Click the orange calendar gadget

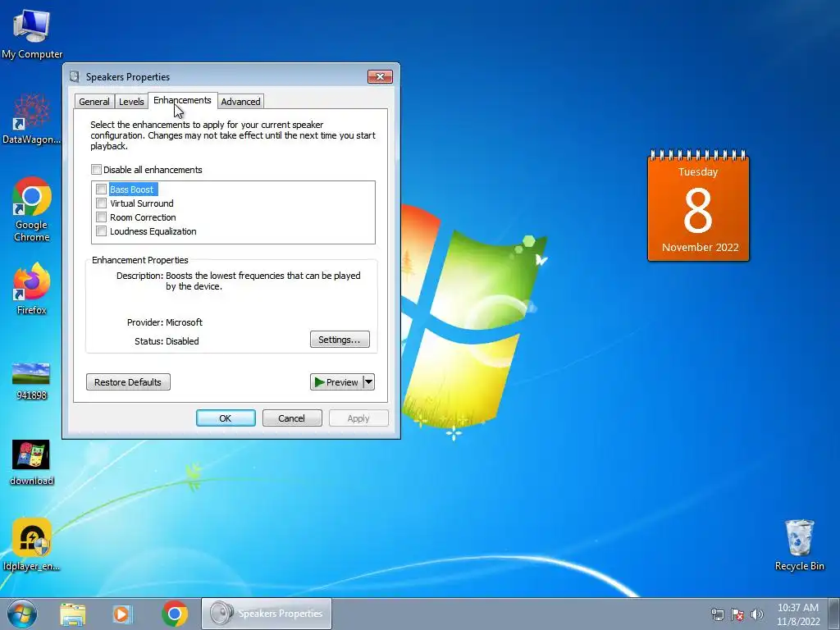[x=698, y=206]
